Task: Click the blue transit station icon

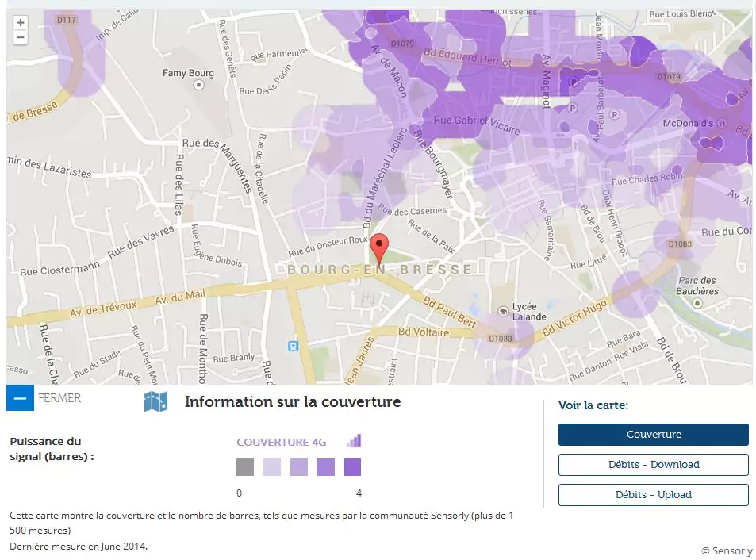Action: pyautogui.click(x=294, y=346)
